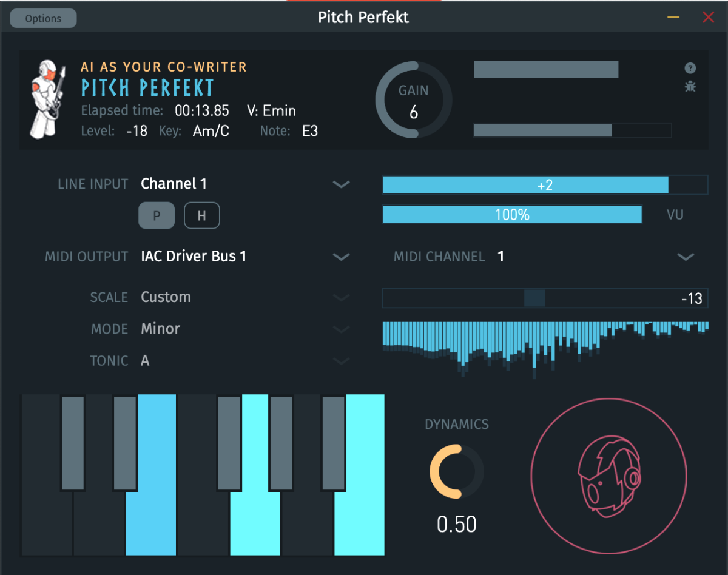The width and height of the screenshot is (728, 575).
Task: Click the AI AS YOUR CO-WRITER tagline
Action: click(x=164, y=67)
